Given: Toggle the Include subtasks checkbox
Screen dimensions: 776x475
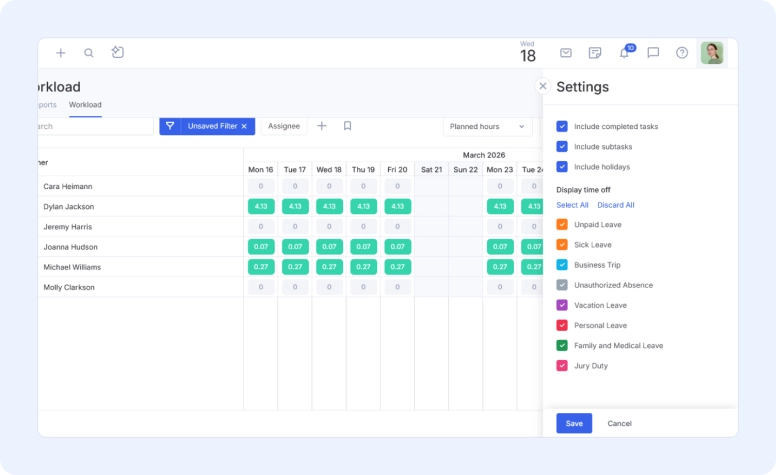Looking at the screenshot, I should pos(562,147).
